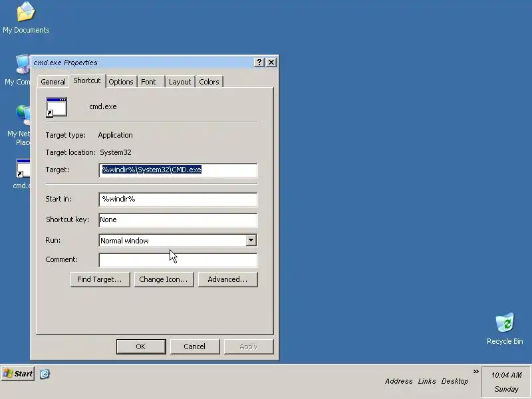
Task: Click the cmd.exe name label in dialog
Action: [103, 106]
